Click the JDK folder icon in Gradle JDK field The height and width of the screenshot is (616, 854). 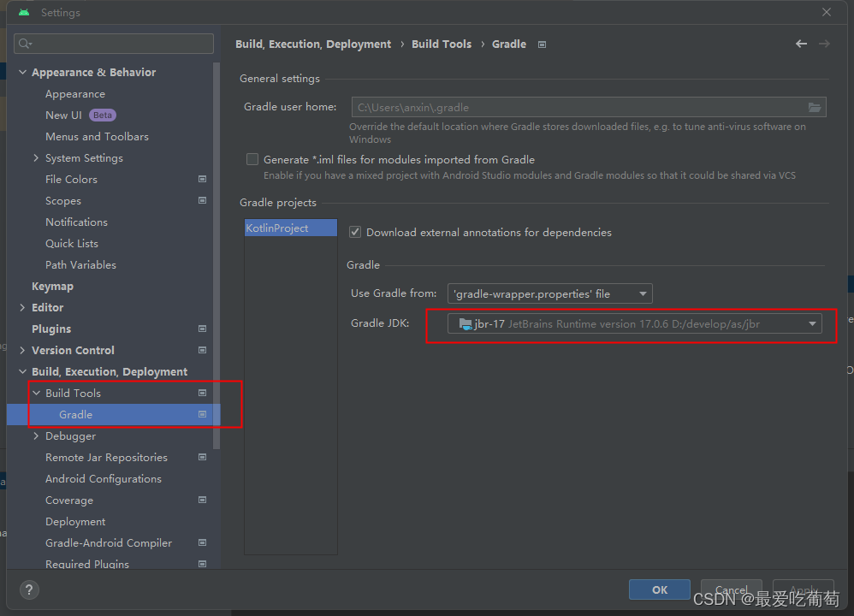click(466, 324)
